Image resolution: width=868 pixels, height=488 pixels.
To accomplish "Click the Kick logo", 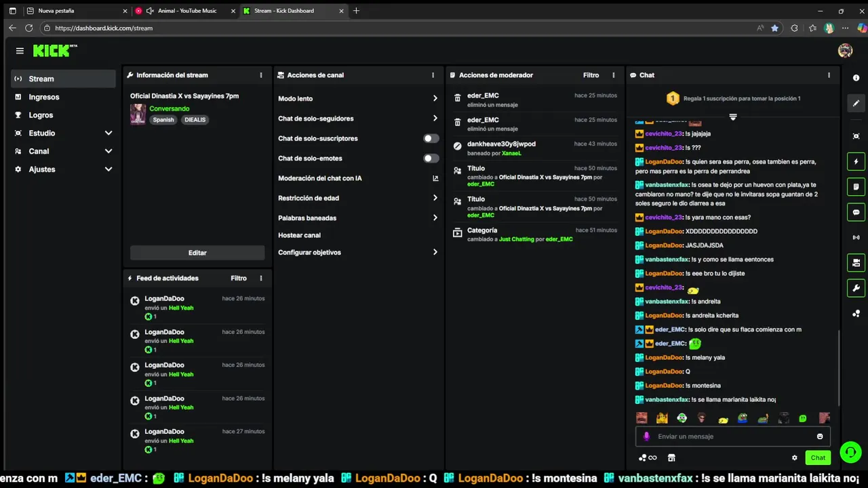I will pyautogui.click(x=54, y=51).
